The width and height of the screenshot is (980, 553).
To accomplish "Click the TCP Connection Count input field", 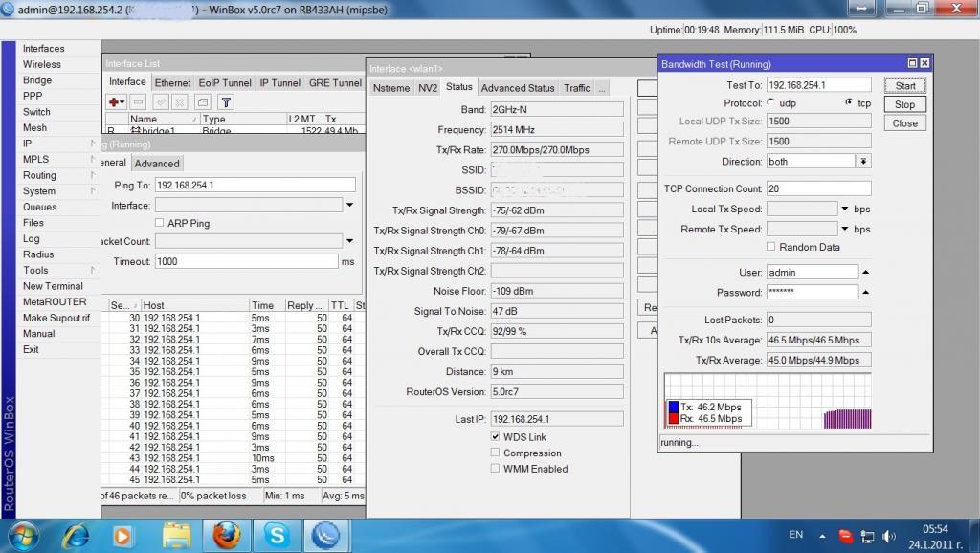I will point(818,188).
